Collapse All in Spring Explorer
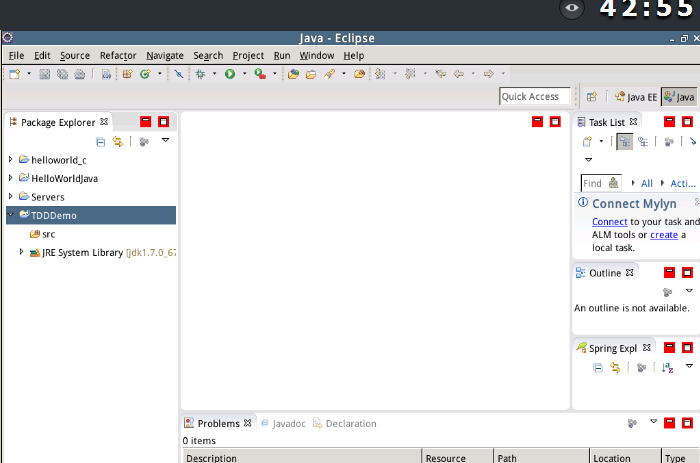Image resolution: width=700 pixels, height=463 pixels. (597, 367)
